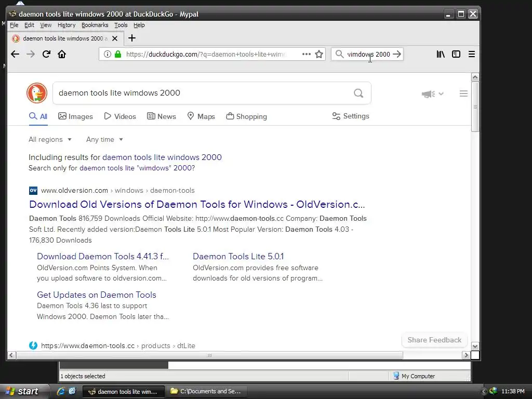The image size is (532, 399).
Task: Click the horizontal scrollbar left arrow
Action: pos(11,355)
